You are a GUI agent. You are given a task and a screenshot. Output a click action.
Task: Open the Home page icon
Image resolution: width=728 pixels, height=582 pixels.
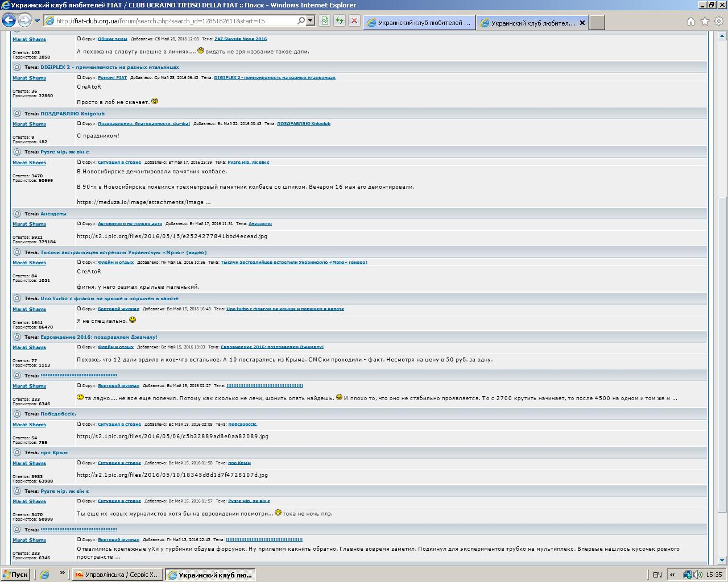pos(690,22)
